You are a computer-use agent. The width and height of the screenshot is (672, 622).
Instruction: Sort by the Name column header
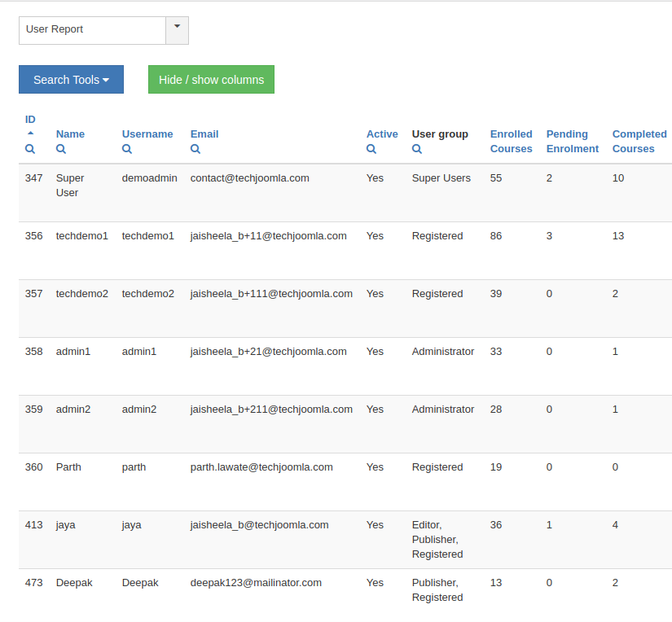70,134
